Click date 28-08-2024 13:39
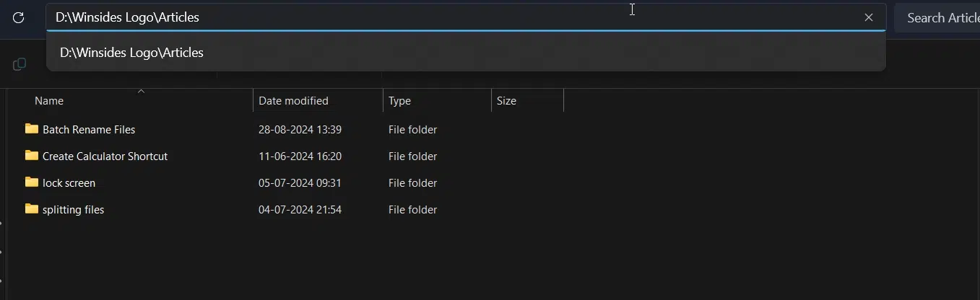Screen dimensions: 980x300 click(x=300, y=130)
